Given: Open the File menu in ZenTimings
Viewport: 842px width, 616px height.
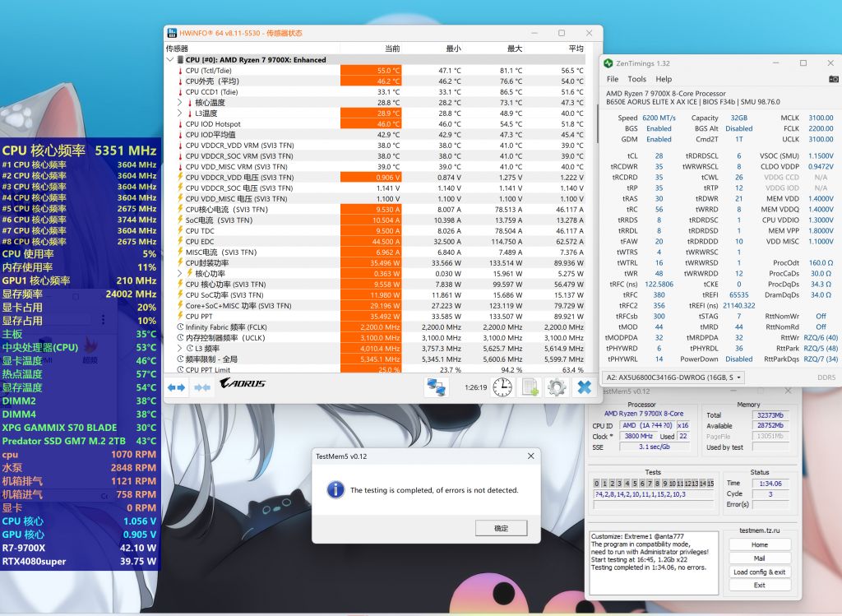Looking at the screenshot, I should click(612, 79).
